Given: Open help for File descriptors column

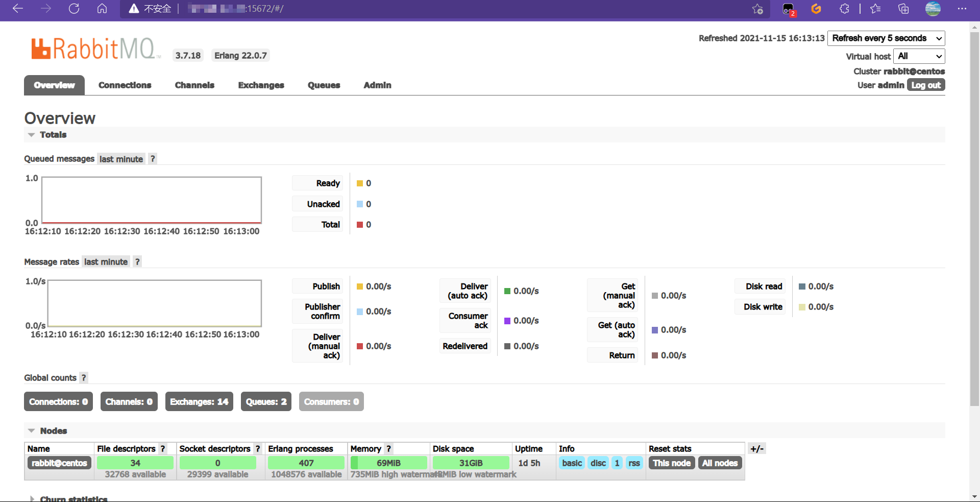Looking at the screenshot, I should [163, 449].
